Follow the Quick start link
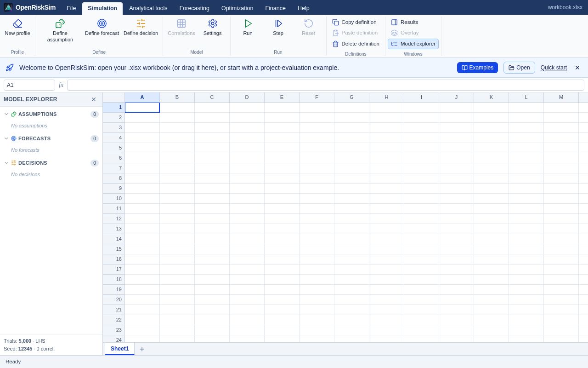The image size is (588, 368). point(554,68)
